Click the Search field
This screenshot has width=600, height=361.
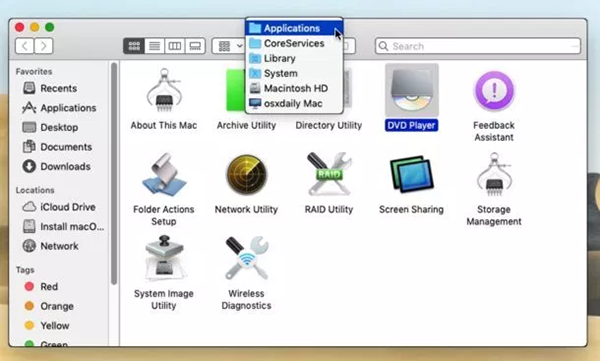[x=478, y=46]
